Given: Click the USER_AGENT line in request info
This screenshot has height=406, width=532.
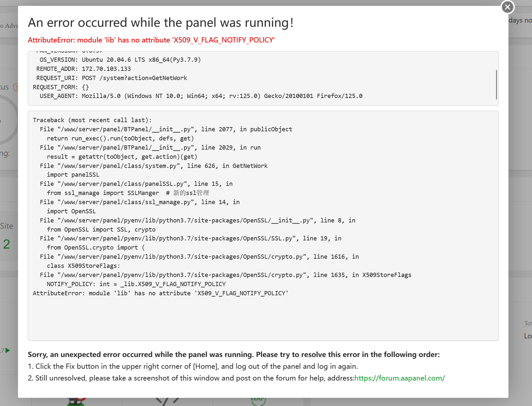Looking at the screenshot, I should (x=201, y=96).
